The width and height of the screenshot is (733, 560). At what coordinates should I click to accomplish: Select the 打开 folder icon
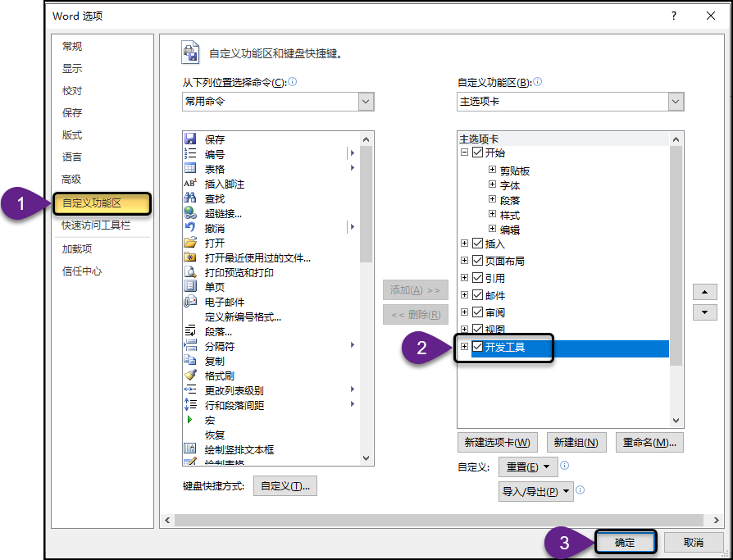(189, 243)
